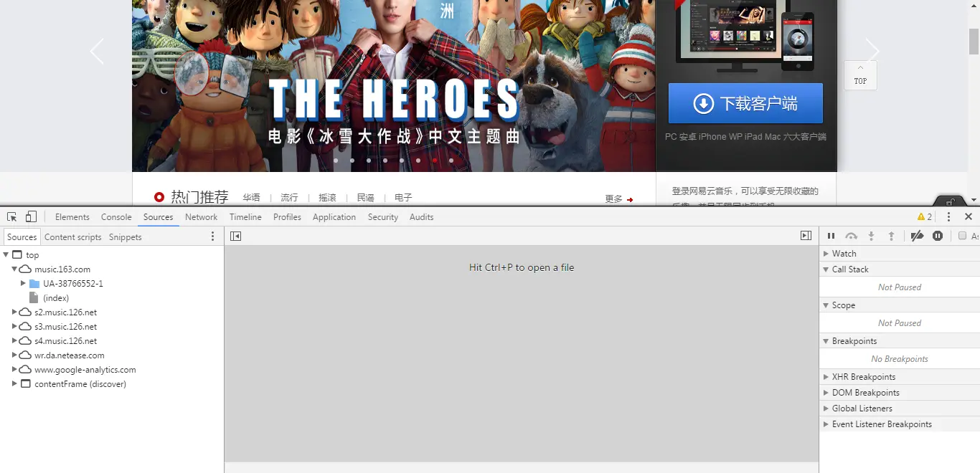Viewport: 980px width, 473px height.
Task: Click the TOP back-to-top button
Action: (860, 75)
